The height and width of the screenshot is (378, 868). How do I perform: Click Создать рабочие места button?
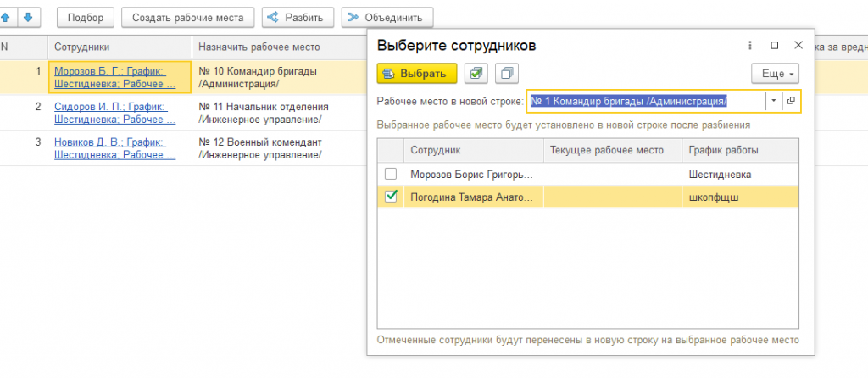[187, 18]
